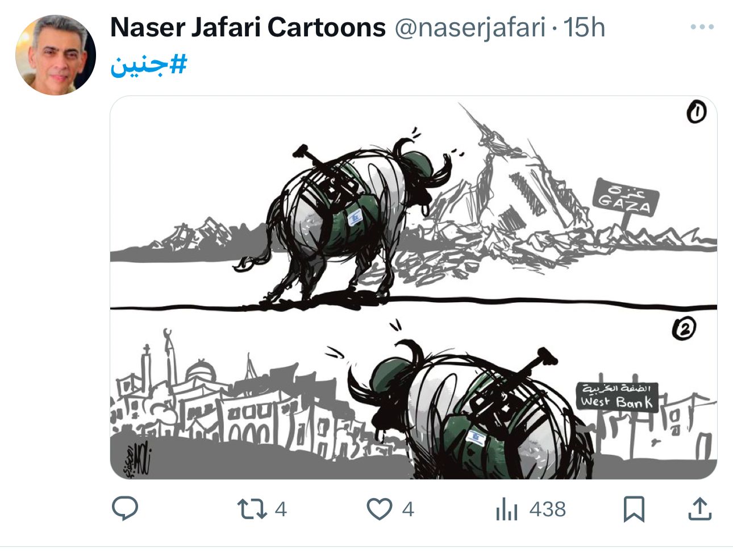Click the retweet count of 4
Viewport: 733px width, 560px height.
(281, 509)
